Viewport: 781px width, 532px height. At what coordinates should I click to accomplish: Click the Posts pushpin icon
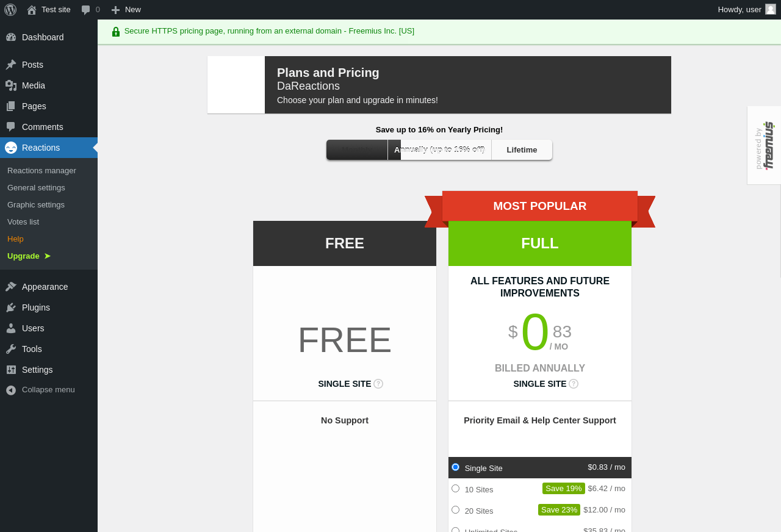(11, 65)
